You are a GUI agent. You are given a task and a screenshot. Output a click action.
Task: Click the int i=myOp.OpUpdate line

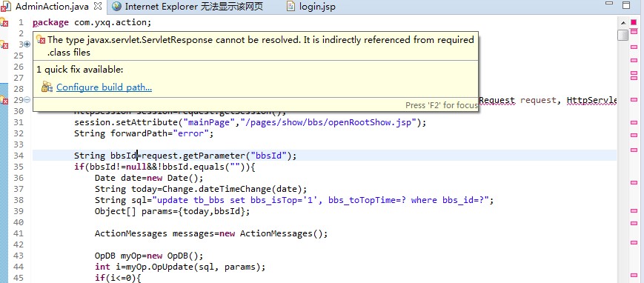coord(180,267)
